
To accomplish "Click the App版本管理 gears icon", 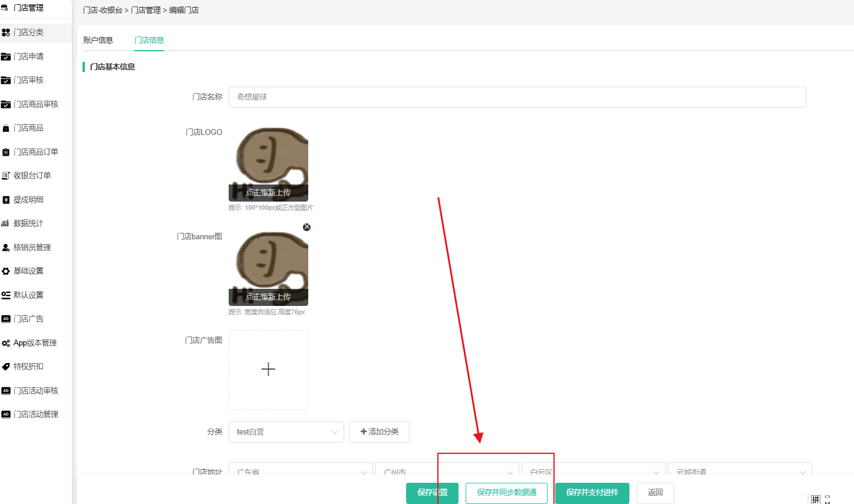I will click(x=6, y=343).
